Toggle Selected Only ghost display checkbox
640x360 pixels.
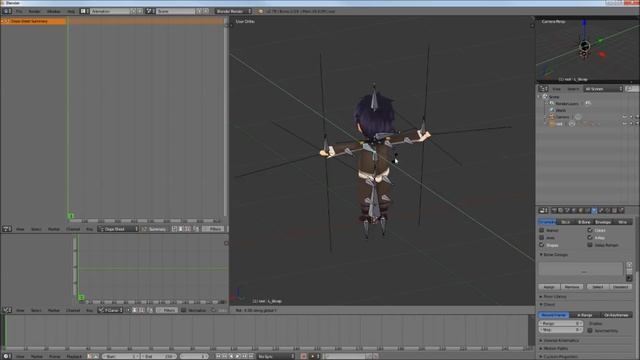pos(590,331)
